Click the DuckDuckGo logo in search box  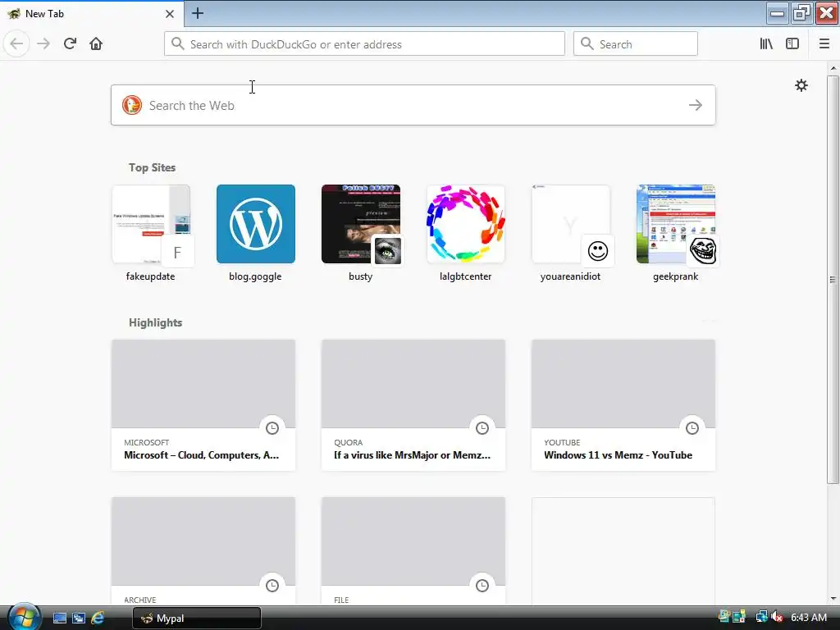132,105
